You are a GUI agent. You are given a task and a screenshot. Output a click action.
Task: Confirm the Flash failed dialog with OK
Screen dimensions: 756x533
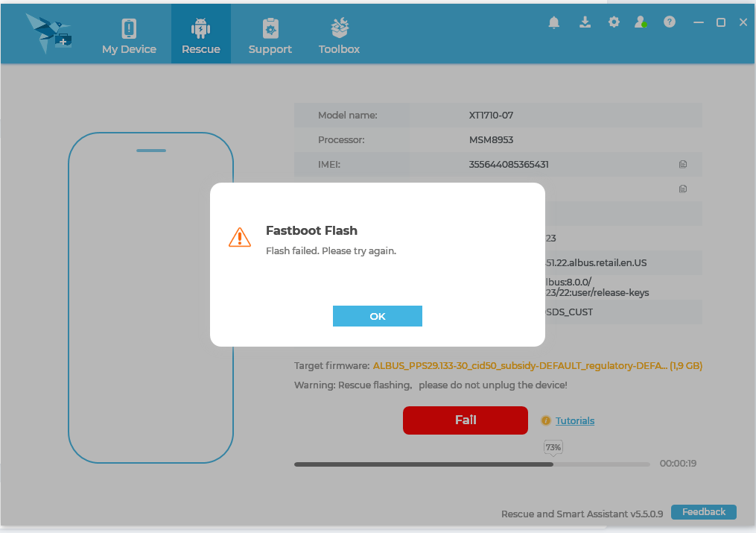coord(378,316)
